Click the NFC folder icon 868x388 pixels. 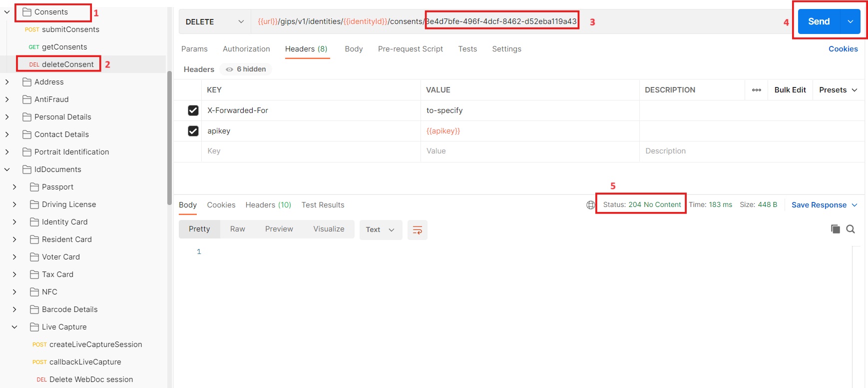click(34, 292)
